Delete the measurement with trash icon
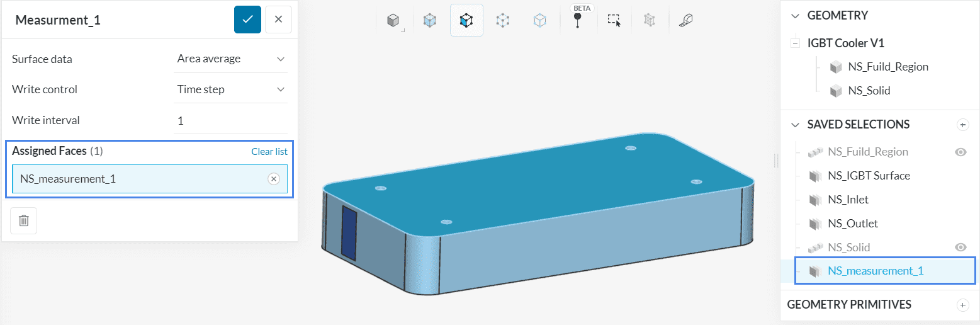 click(x=24, y=220)
